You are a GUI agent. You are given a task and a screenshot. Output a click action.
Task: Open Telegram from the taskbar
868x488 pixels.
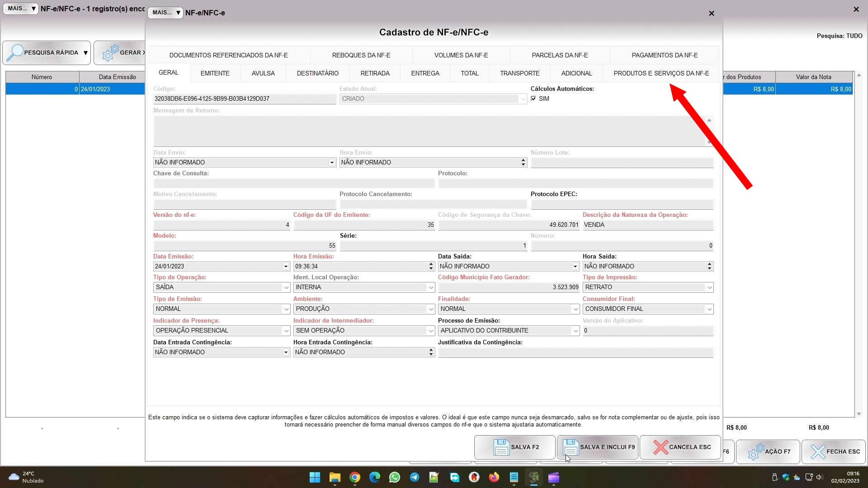pos(415,477)
